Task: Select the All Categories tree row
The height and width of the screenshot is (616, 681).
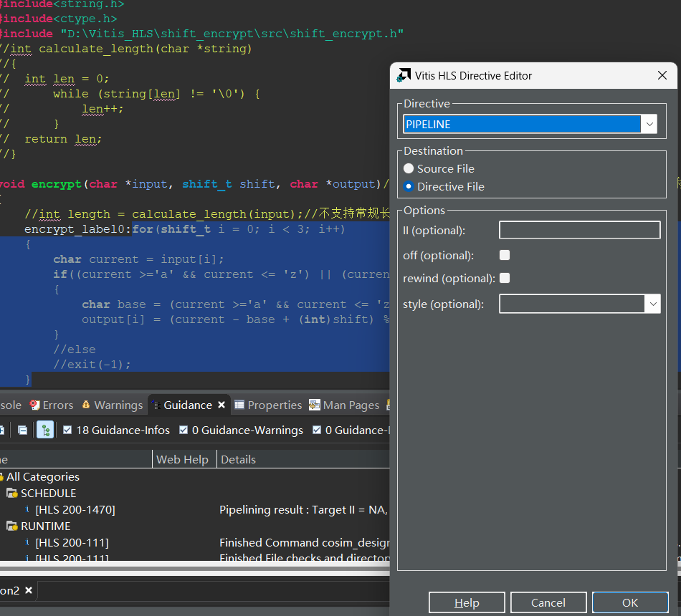Action: [x=42, y=476]
